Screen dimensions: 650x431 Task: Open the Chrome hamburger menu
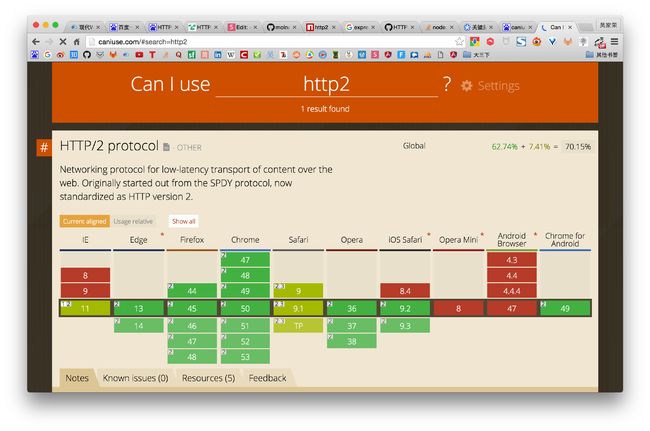615,41
